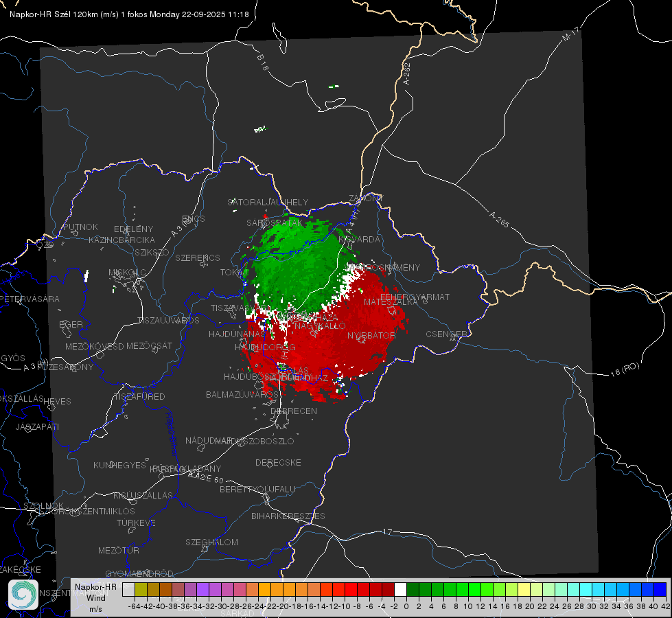Choose the pale yellow legend swatch labeled 18
The width and height of the screenshot is (672, 618).
[x=524, y=590]
